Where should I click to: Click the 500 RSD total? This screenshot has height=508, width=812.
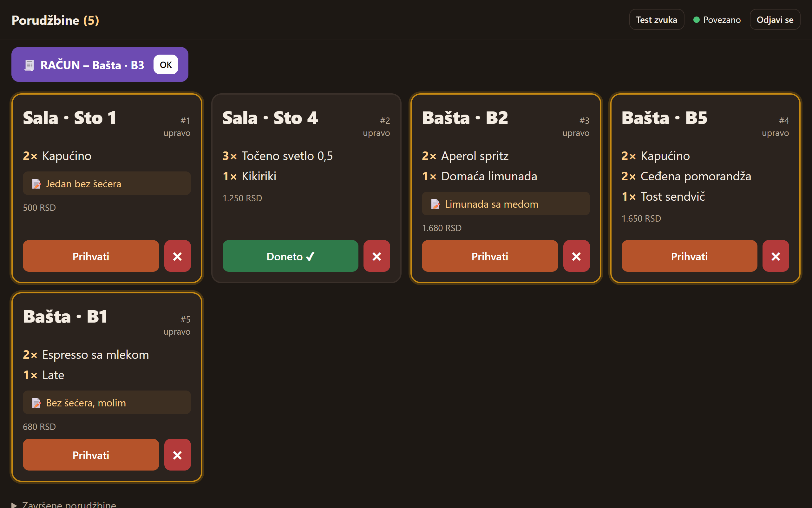tap(39, 208)
